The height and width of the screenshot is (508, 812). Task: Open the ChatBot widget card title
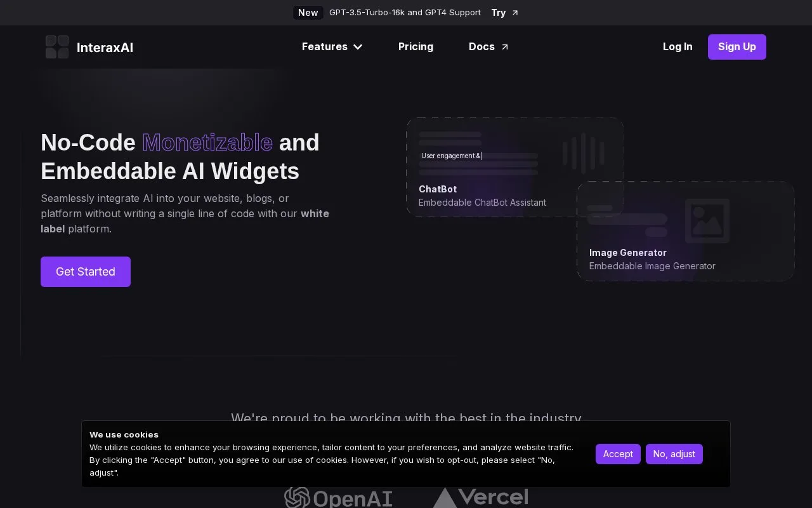438,189
